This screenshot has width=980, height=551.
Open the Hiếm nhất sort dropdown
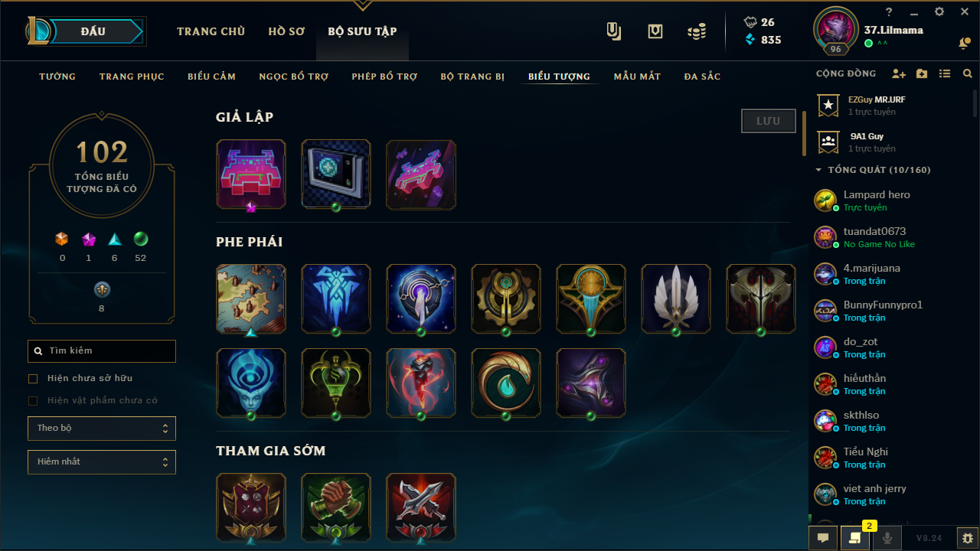coord(102,462)
